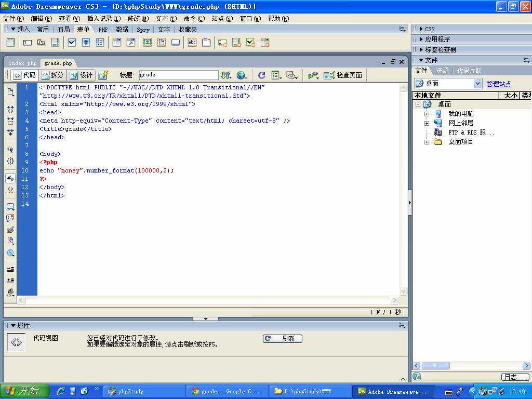Insert a Spry validation checkbox
This screenshot has width=532, height=399.
(x=251, y=43)
